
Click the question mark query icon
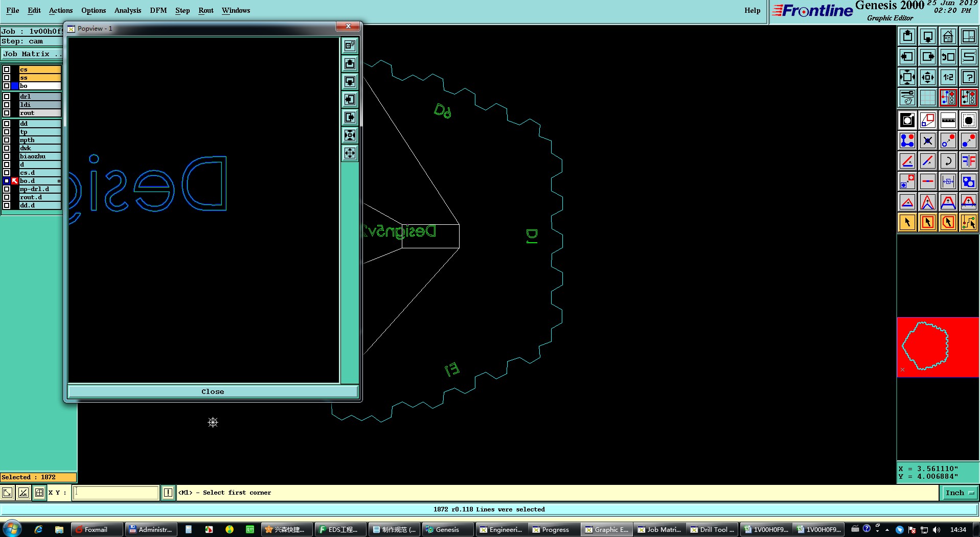(x=969, y=77)
